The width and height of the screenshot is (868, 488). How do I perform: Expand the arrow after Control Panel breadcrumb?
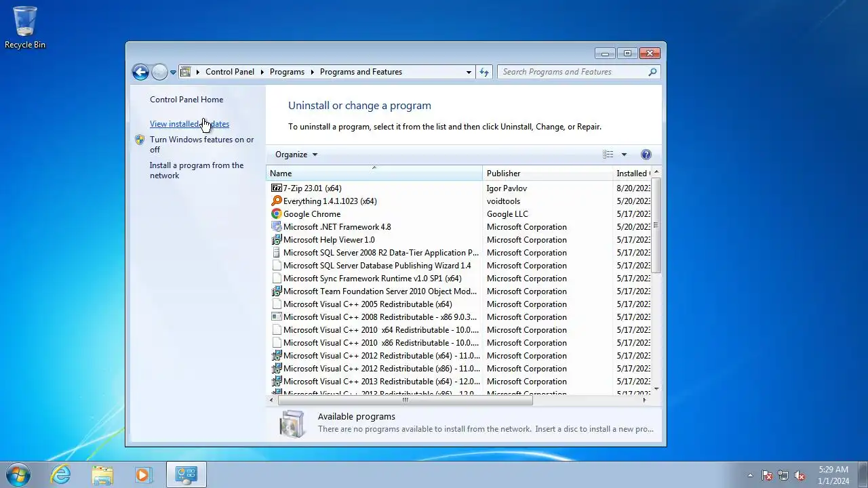[262, 72]
